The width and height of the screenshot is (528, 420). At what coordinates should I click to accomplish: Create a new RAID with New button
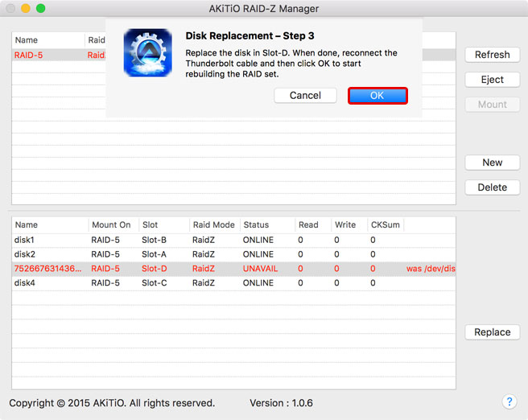(x=492, y=163)
